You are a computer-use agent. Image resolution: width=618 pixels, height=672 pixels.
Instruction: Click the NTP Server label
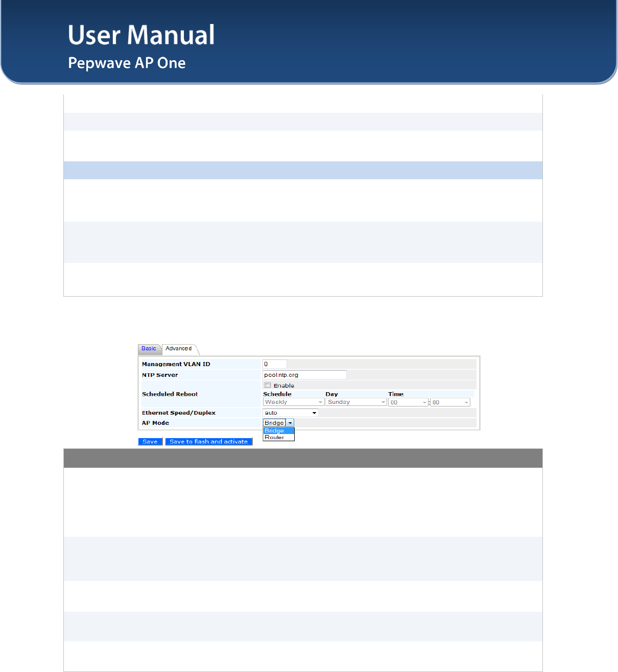(x=160, y=375)
